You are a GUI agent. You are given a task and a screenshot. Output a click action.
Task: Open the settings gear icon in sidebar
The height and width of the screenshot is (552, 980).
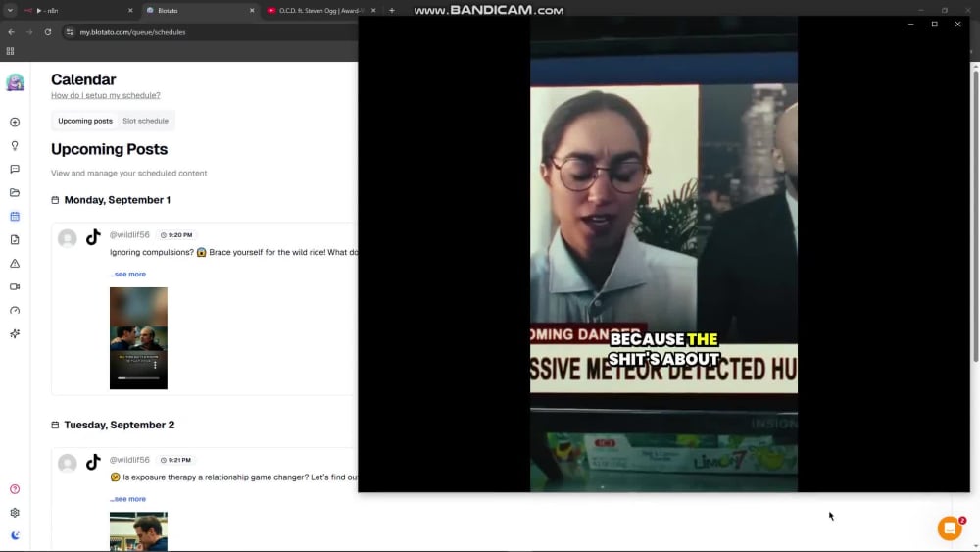[15, 513]
